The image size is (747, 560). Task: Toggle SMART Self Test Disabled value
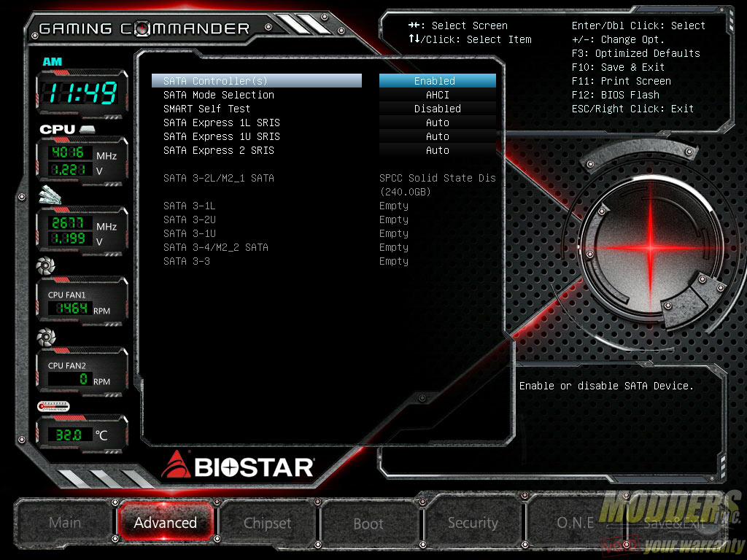click(x=437, y=109)
